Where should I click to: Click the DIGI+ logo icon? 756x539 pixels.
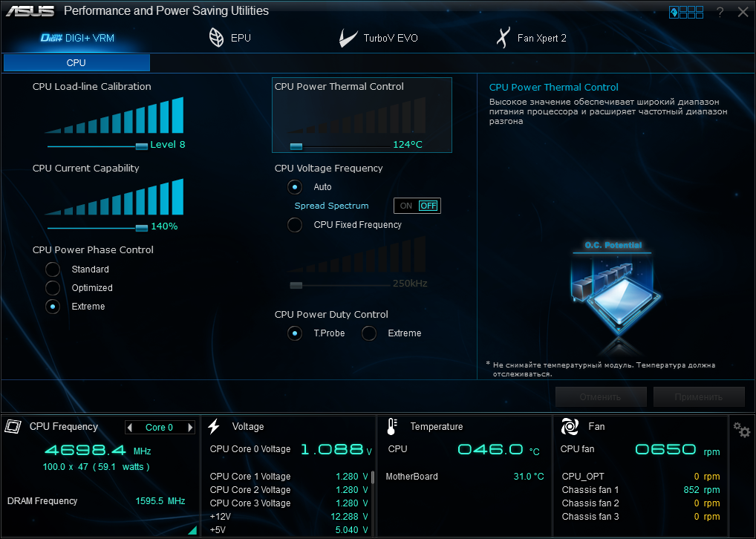pyautogui.click(x=51, y=38)
